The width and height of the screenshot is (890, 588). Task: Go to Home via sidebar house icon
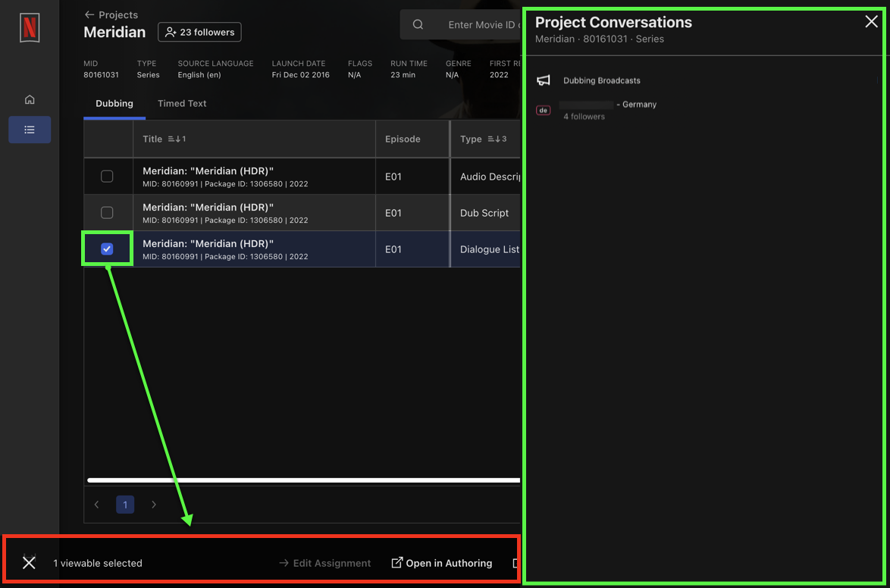pos(30,100)
